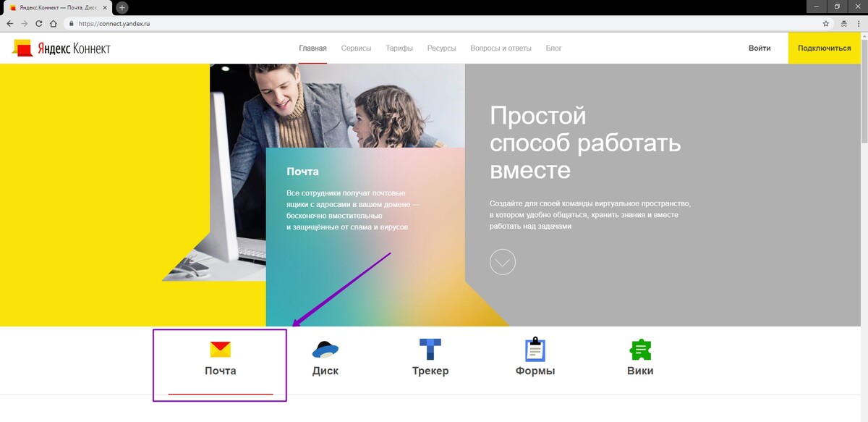Switch to the Вики puzzle icon
The image size is (868, 422).
click(640, 350)
